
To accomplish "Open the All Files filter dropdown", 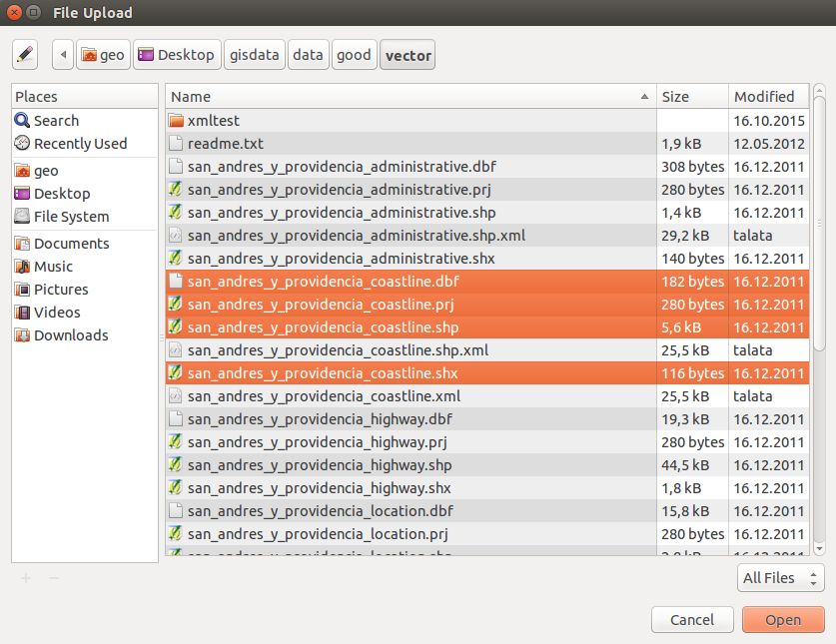I will [780, 578].
